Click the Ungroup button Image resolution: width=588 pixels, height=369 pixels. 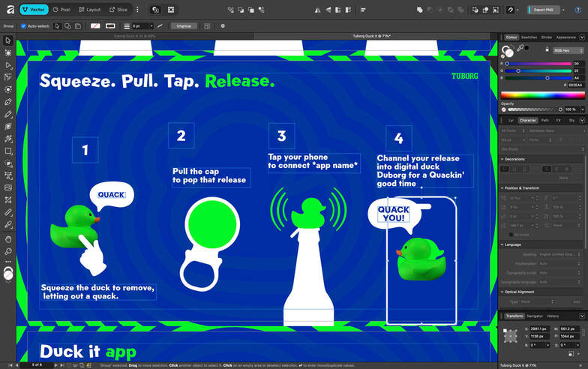pos(183,25)
